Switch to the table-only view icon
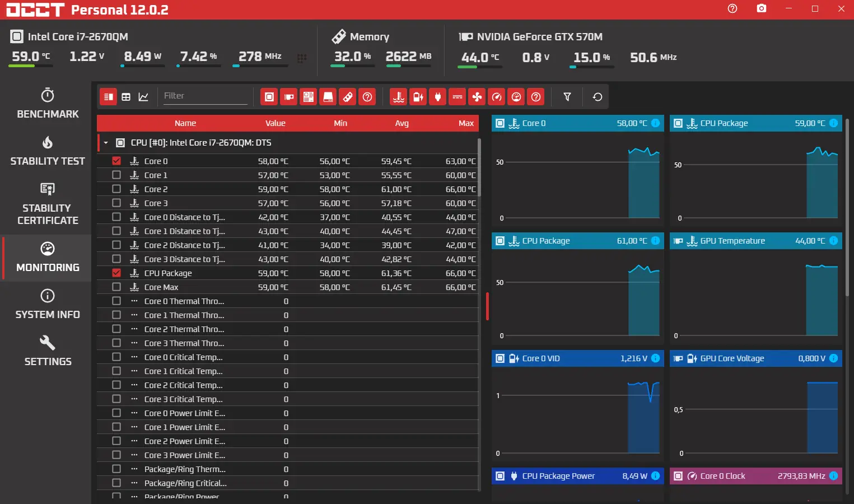The height and width of the screenshot is (504, 854). 126,97
